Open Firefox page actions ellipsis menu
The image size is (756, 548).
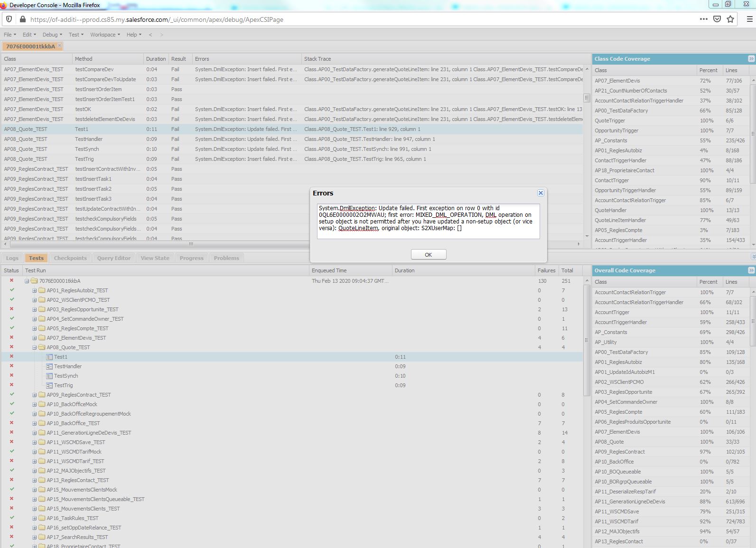point(703,19)
